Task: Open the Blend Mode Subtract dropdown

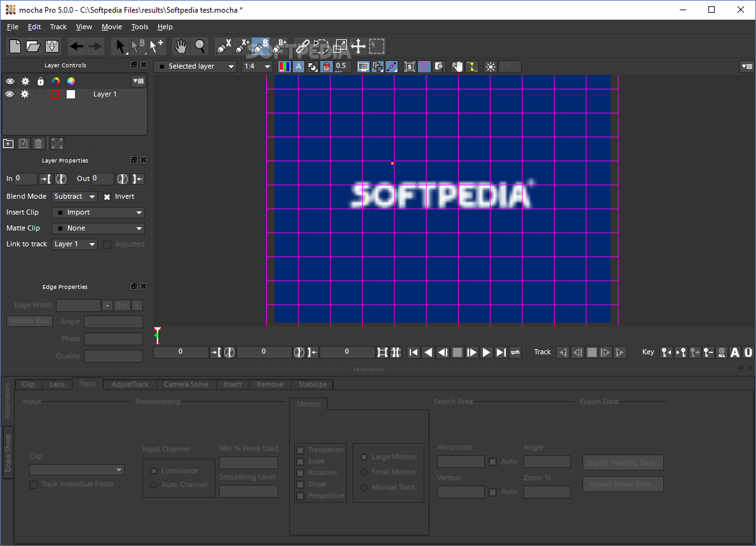Action: tap(75, 197)
